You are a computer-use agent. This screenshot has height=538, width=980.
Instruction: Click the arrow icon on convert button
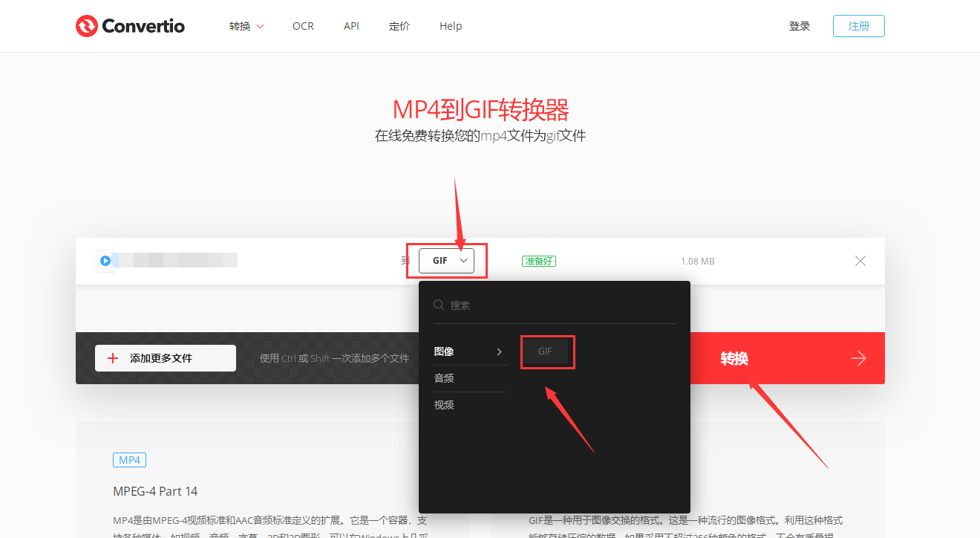point(859,359)
